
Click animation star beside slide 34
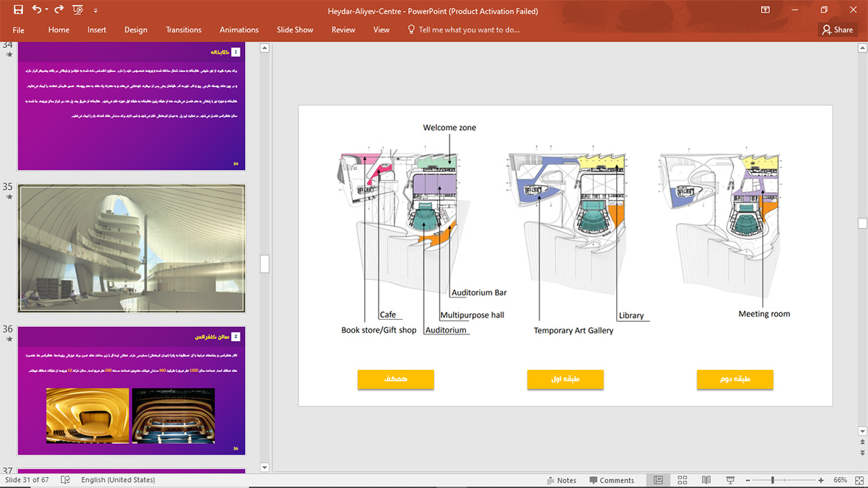tap(9, 55)
